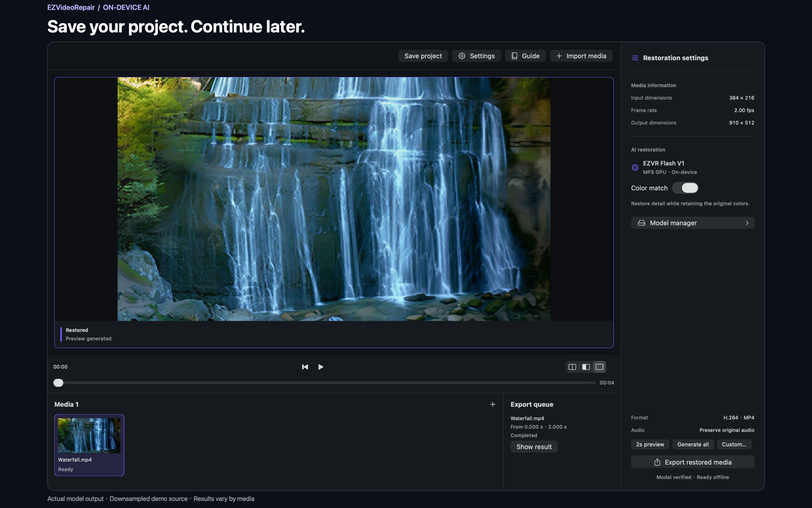
Task: Click Preserve original audio text
Action: tap(727, 430)
